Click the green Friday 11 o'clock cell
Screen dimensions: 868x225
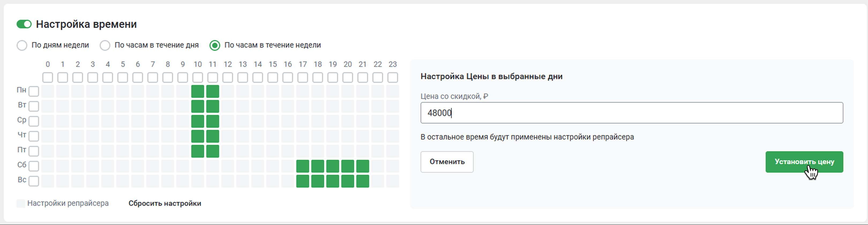(x=213, y=151)
